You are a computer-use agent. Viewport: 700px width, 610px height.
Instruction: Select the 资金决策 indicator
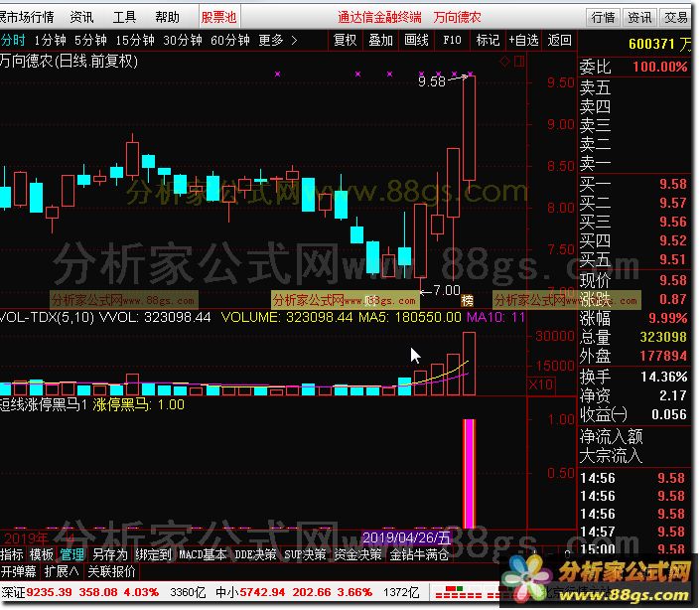click(x=358, y=554)
